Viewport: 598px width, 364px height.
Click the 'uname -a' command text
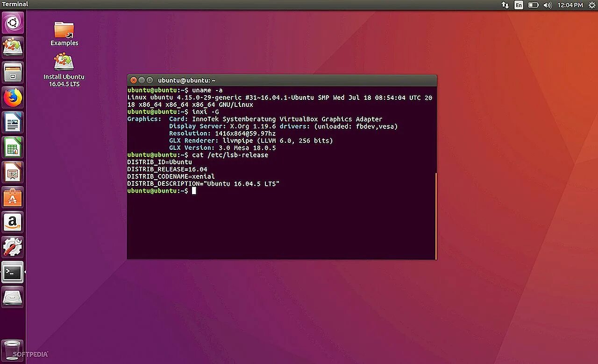(207, 90)
